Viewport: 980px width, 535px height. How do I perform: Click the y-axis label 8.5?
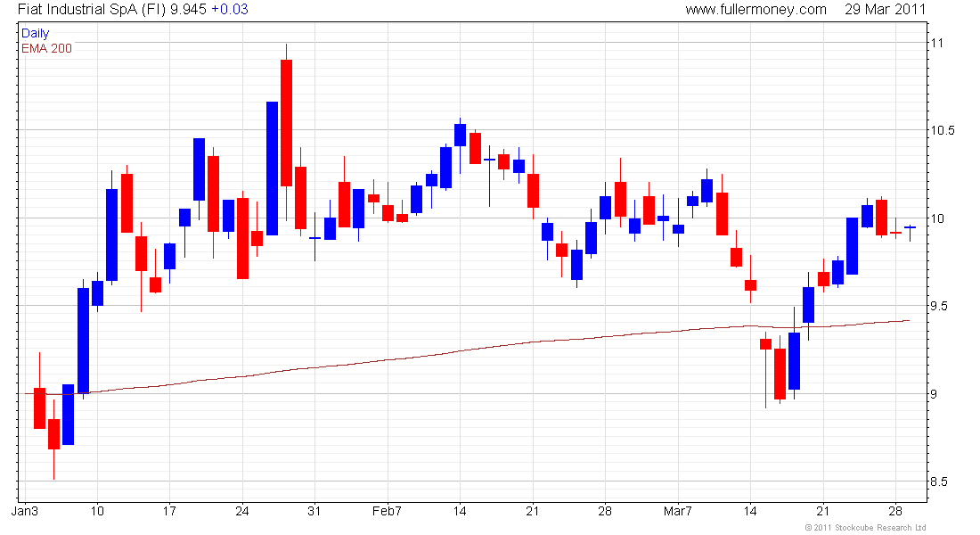click(939, 481)
